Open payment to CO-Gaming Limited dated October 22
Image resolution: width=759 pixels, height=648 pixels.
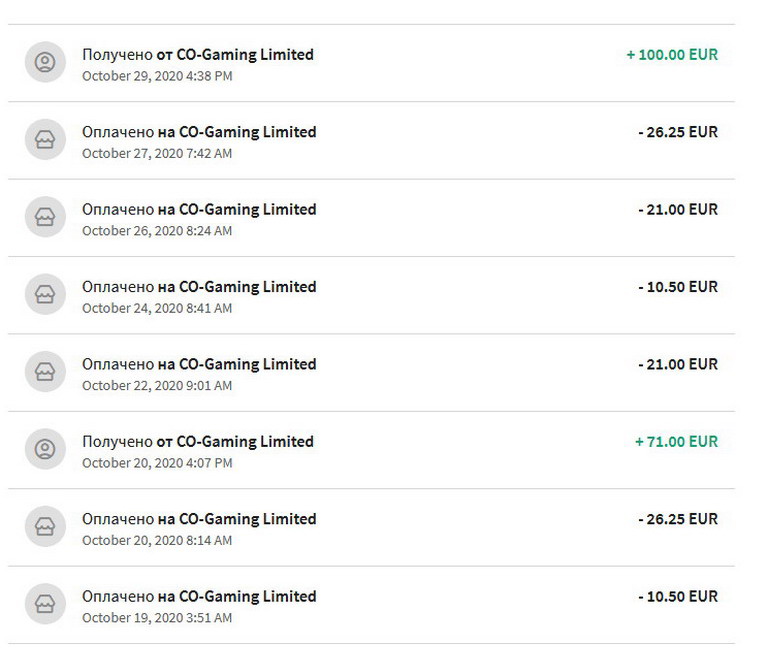199,364
